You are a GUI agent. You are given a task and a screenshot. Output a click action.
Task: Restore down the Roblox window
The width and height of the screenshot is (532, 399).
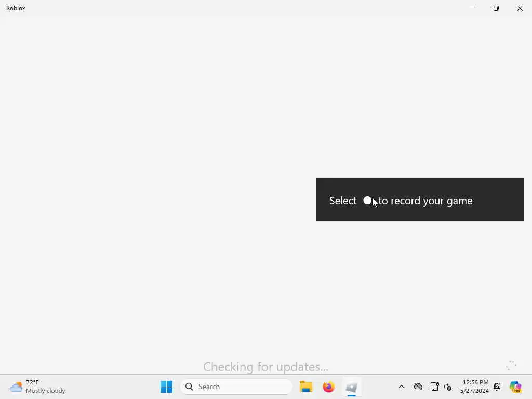click(x=496, y=8)
